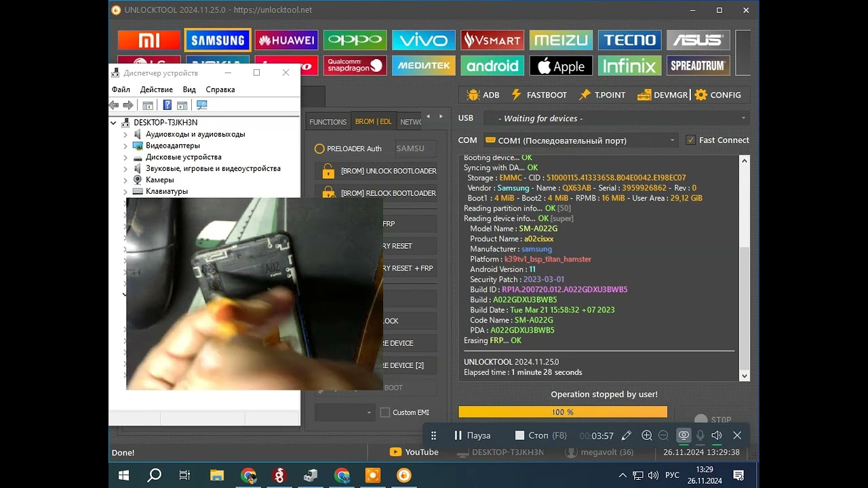Select the recorder pencil draw tool
Viewport: 868px width, 488px height.
pyautogui.click(x=627, y=435)
